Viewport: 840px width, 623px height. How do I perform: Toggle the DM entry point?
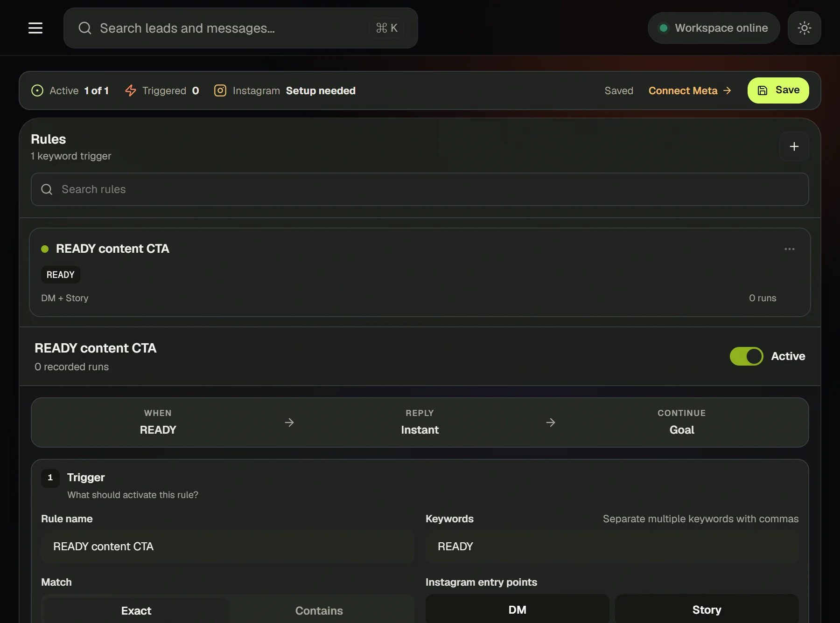coord(518,609)
